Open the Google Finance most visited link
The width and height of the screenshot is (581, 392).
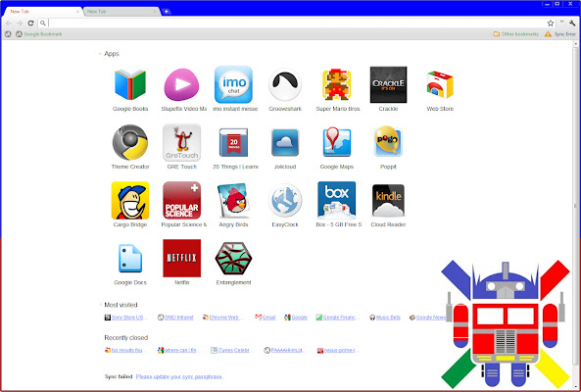(337, 318)
